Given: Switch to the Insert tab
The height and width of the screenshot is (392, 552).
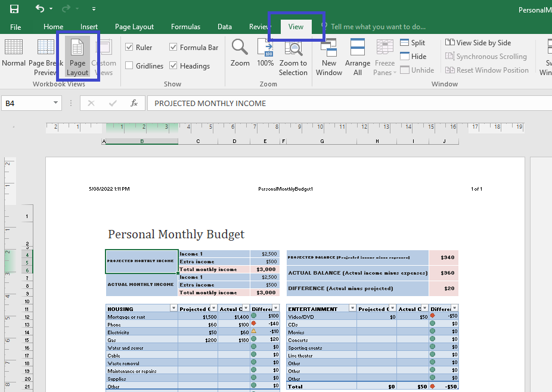Looking at the screenshot, I should pos(89,27).
